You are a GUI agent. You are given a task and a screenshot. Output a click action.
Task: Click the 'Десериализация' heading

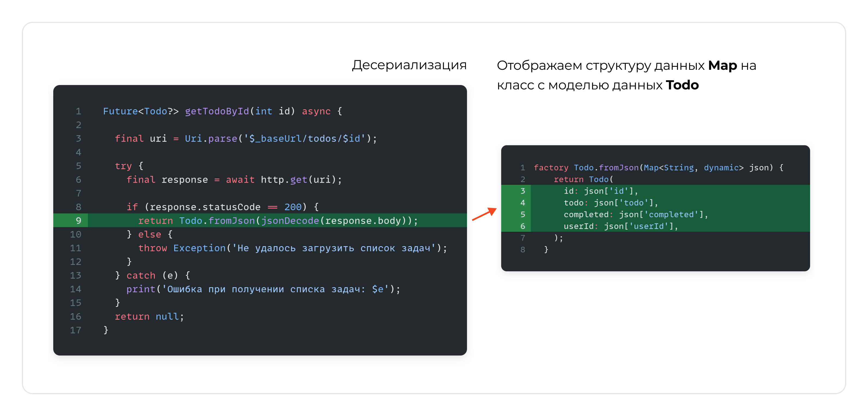coord(409,65)
